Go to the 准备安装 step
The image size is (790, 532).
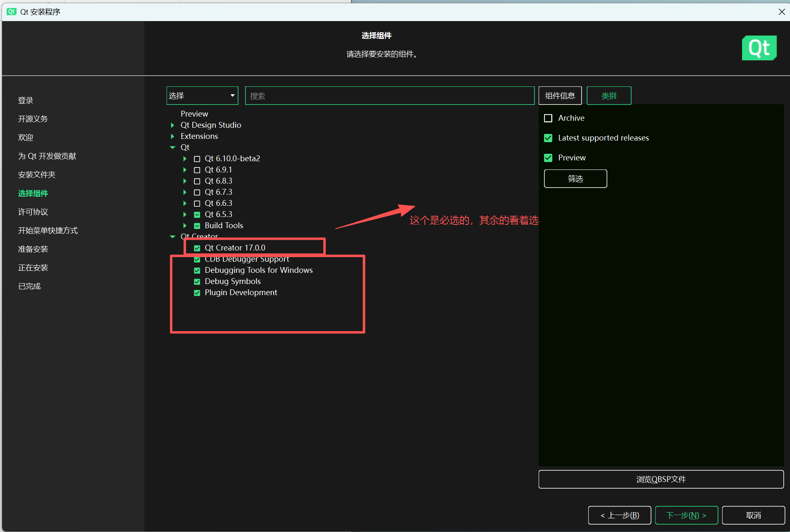33,249
